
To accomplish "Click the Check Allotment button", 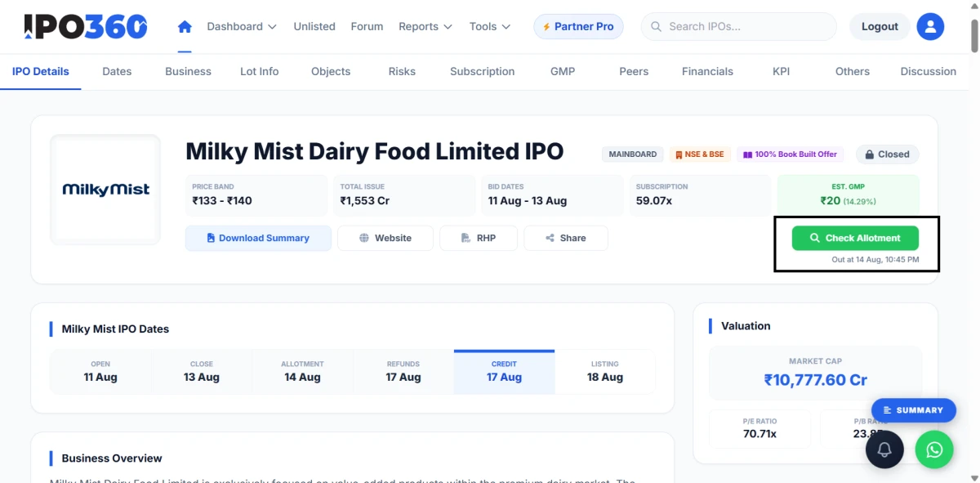I will (855, 238).
